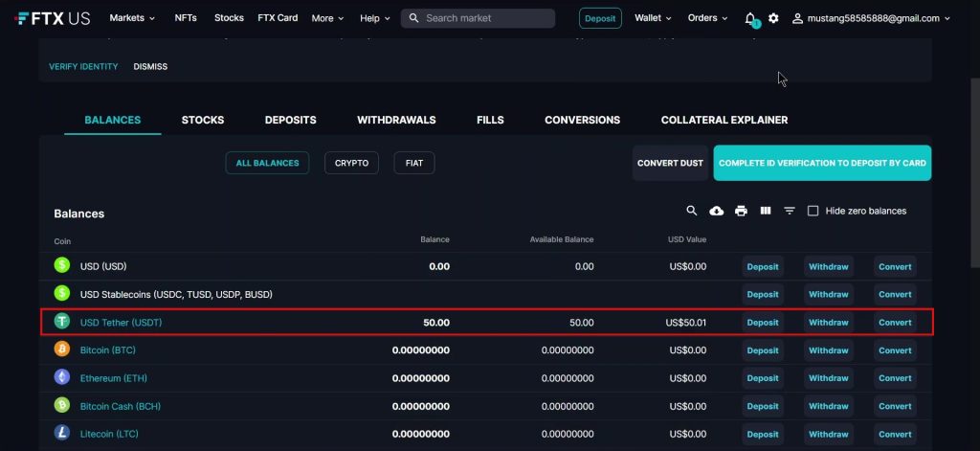Switch to the COLLATERAL EXPLAINER tab
This screenshot has width=980, height=451.
724,120
